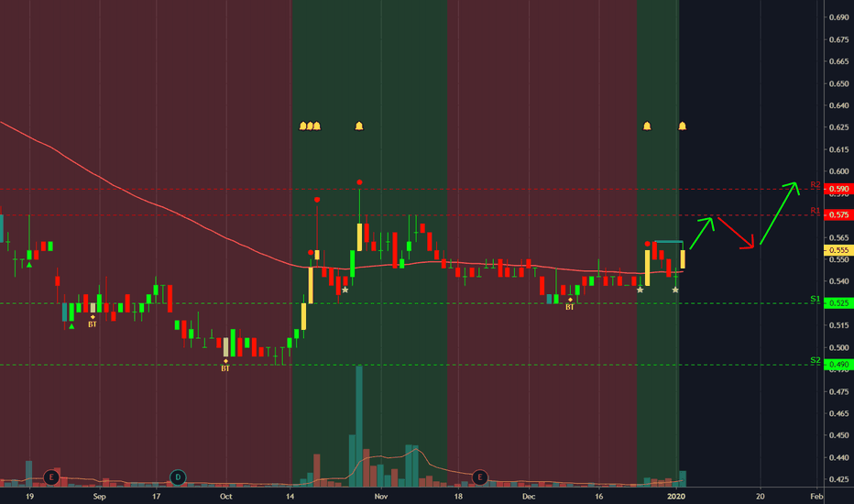The height and width of the screenshot is (504, 854).
Task: Click the first Earnings 'E' marker in August
Action: [51, 477]
